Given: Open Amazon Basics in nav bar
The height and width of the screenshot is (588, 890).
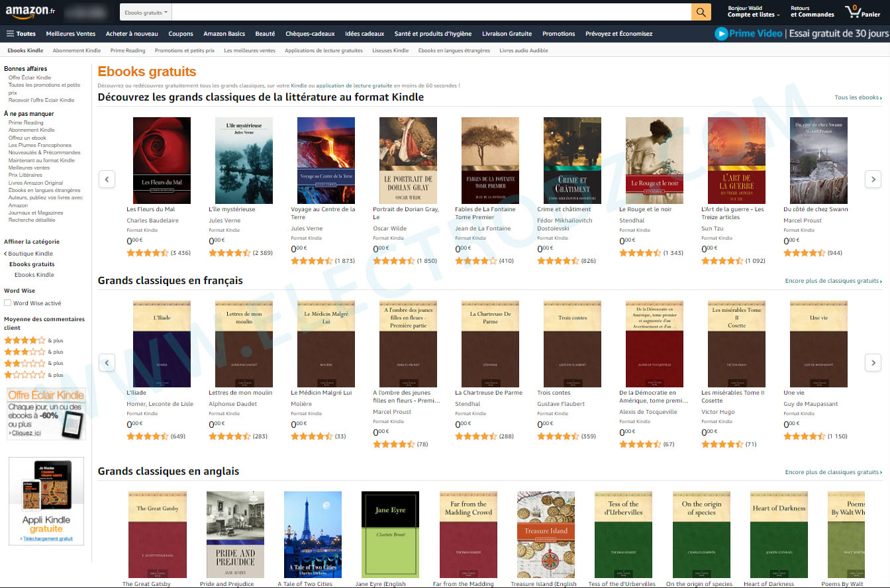Looking at the screenshot, I should pyautogui.click(x=224, y=34).
